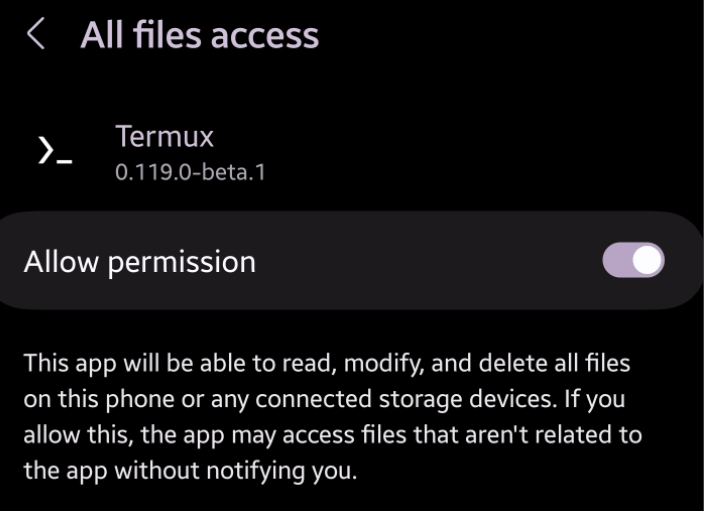This screenshot has width=704, height=511.
Task: Click the text "the app without notifying you."
Action: click(190, 471)
